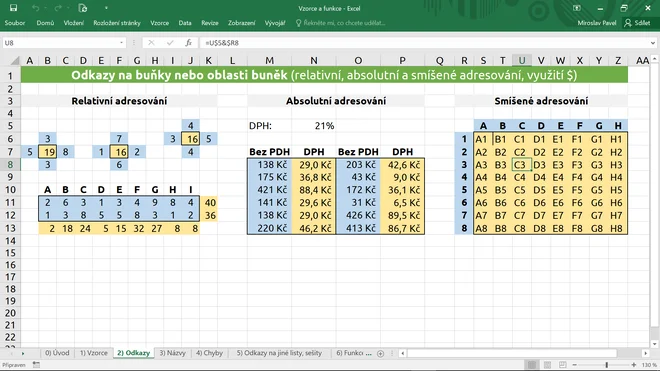Click Miroslav Pavel account name
Image resolution: width=660 pixels, height=371 pixels.
click(597, 23)
